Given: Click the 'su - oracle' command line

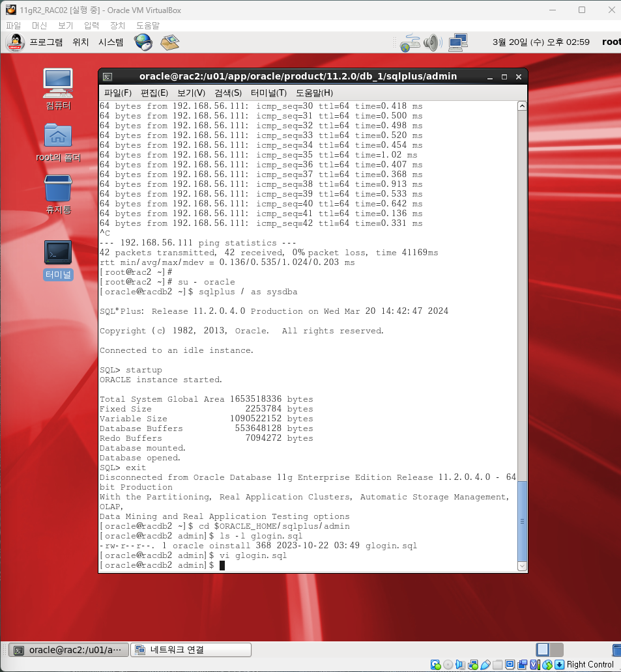Looking at the screenshot, I should click(167, 282).
